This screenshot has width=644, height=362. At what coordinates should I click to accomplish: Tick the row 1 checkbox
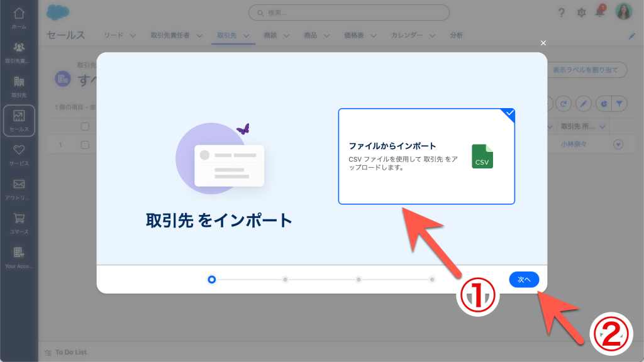click(x=85, y=145)
